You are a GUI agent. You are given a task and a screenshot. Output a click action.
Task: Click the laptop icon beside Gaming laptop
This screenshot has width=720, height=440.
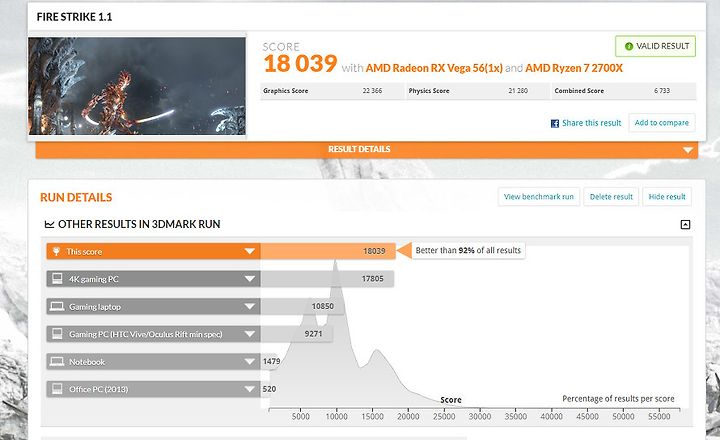click(57, 306)
